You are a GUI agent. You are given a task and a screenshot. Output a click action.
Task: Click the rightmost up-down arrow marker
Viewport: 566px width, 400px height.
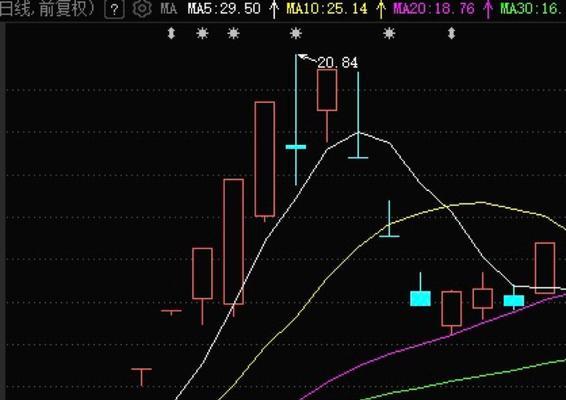(x=451, y=34)
